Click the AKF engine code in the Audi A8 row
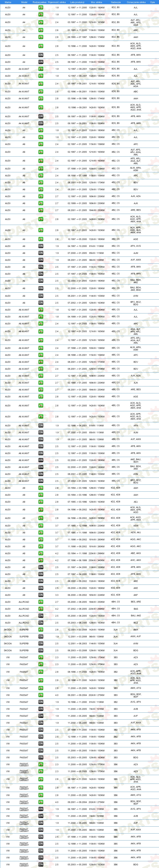The width and height of the screenshot is (159, 868). [135, 595]
